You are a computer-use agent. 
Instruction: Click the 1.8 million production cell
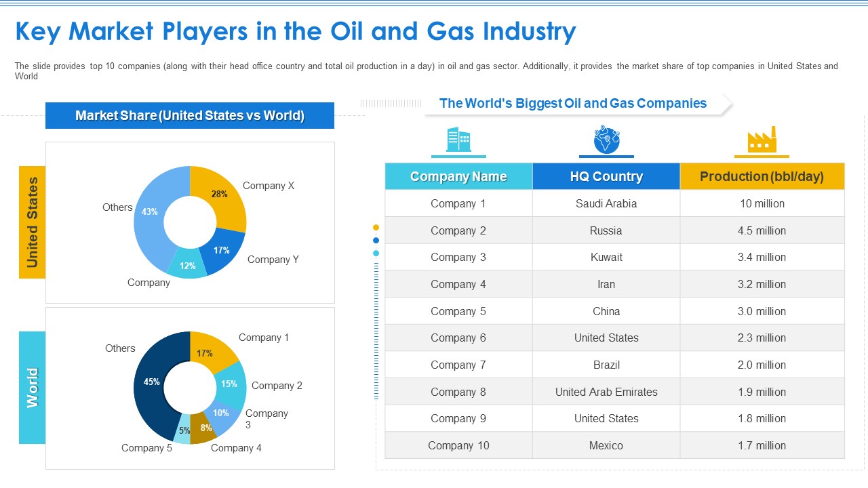762,418
